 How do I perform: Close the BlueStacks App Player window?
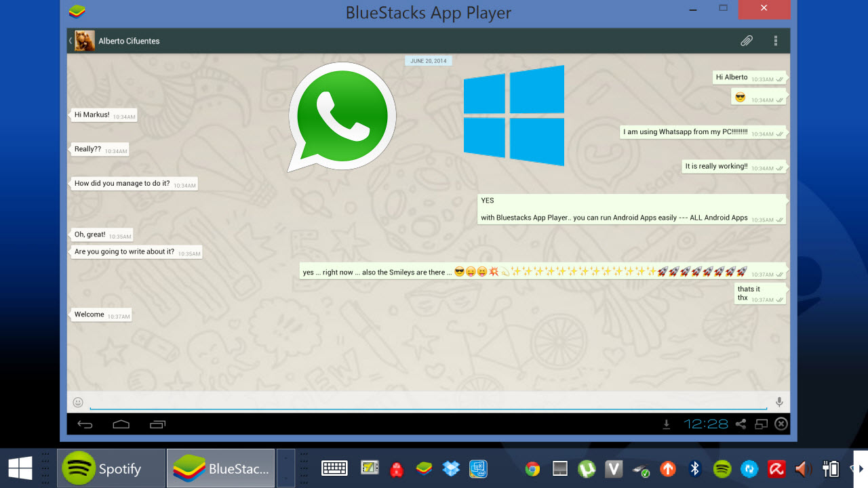[x=764, y=9]
